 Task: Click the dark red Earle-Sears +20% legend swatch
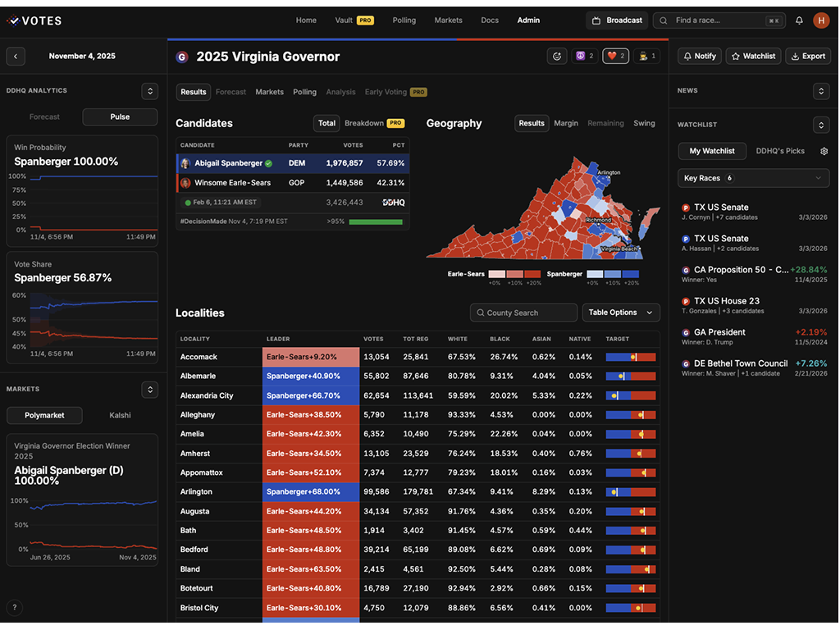532,274
